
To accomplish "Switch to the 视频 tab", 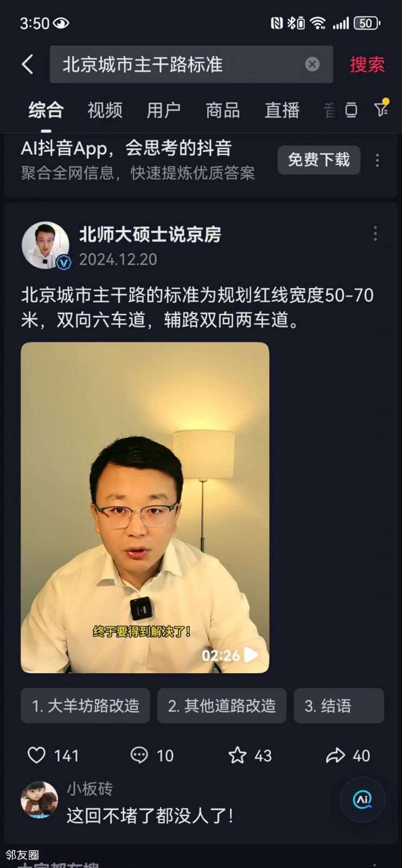I will (x=105, y=110).
